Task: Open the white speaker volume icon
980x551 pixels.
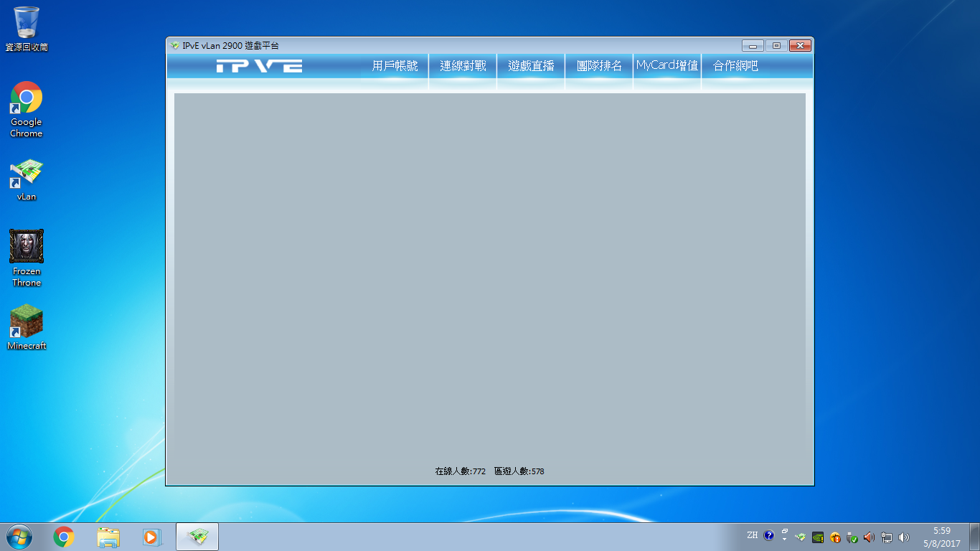Action: click(904, 537)
